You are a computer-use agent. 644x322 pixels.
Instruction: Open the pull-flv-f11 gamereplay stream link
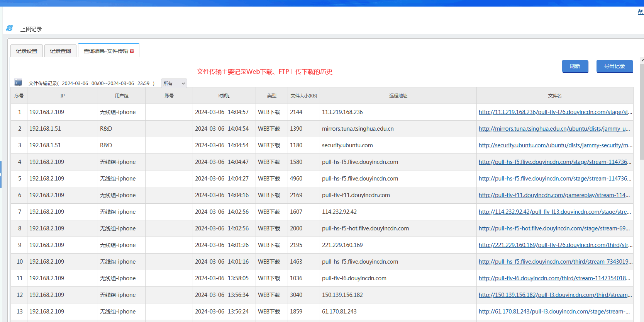coord(554,195)
